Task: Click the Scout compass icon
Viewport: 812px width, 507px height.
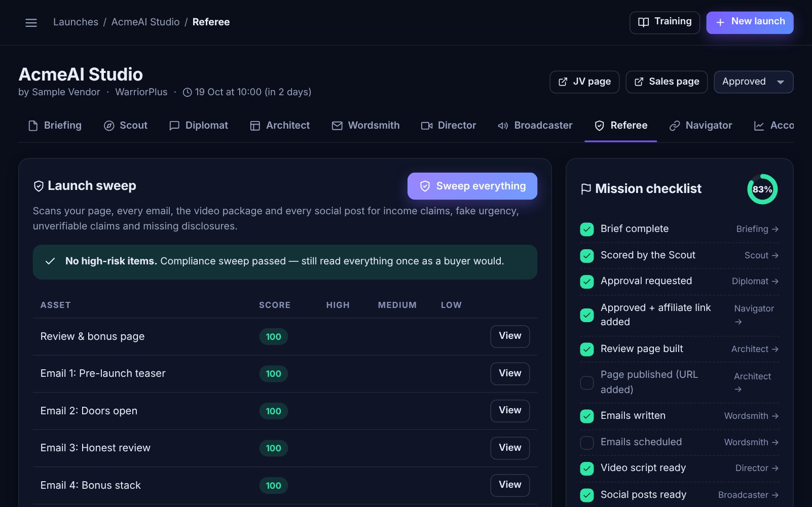Action: [x=109, y=126]
